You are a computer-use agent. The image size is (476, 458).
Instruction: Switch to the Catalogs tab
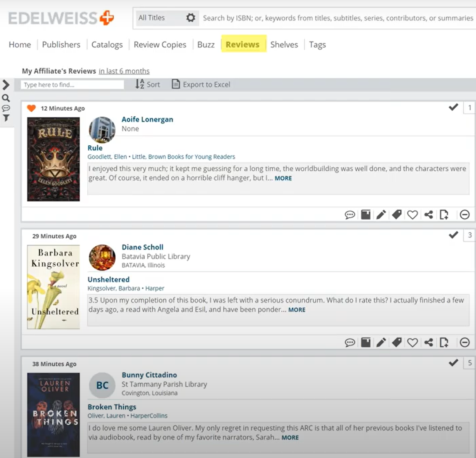click(107, 45)
